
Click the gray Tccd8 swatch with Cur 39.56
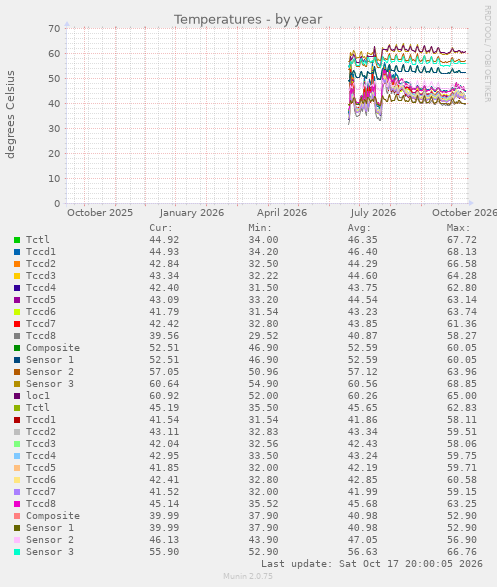click(x=17, y=336)
